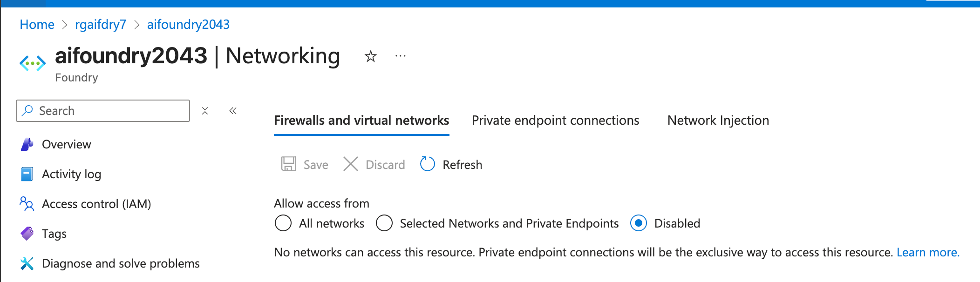Select the All networks radio option
The height and width of the screenshot is (282, 980).
283,223
